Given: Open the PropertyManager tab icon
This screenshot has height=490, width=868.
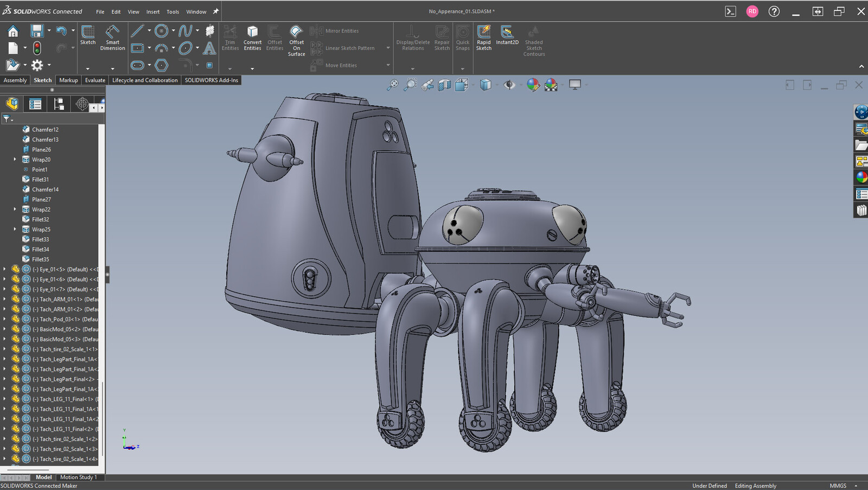Looking at the screenshot, I should click(x=35, y=104).
